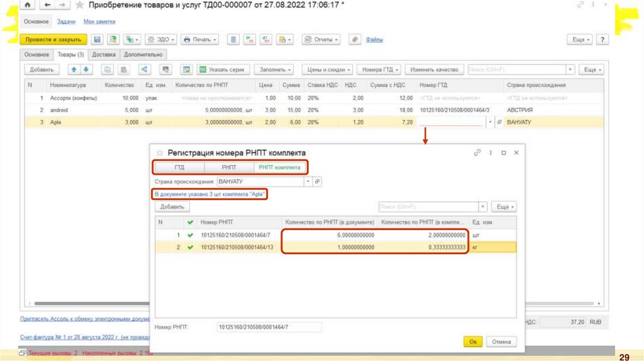This screenshot has height=361, width=644.
Task: Click Провести и закрыть button
Action: 53,40
